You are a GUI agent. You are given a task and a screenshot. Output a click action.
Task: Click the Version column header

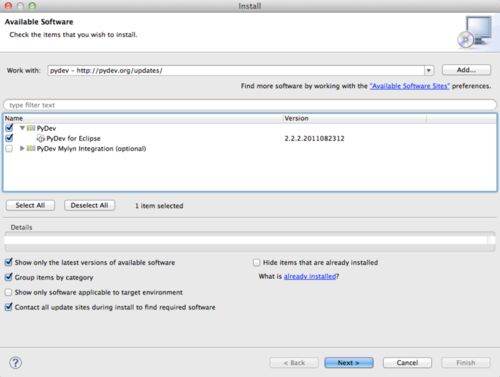pyautogui.click(x=354, y=118)
